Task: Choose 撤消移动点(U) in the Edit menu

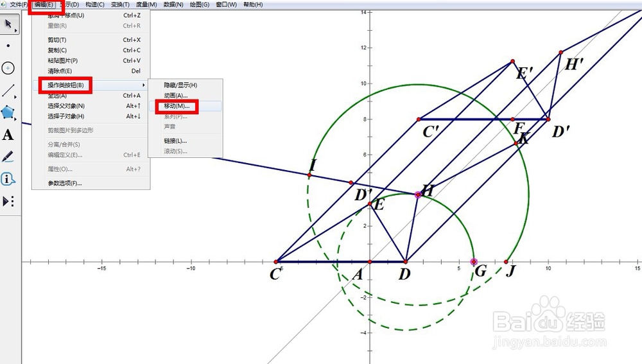Action: (91, 15)
